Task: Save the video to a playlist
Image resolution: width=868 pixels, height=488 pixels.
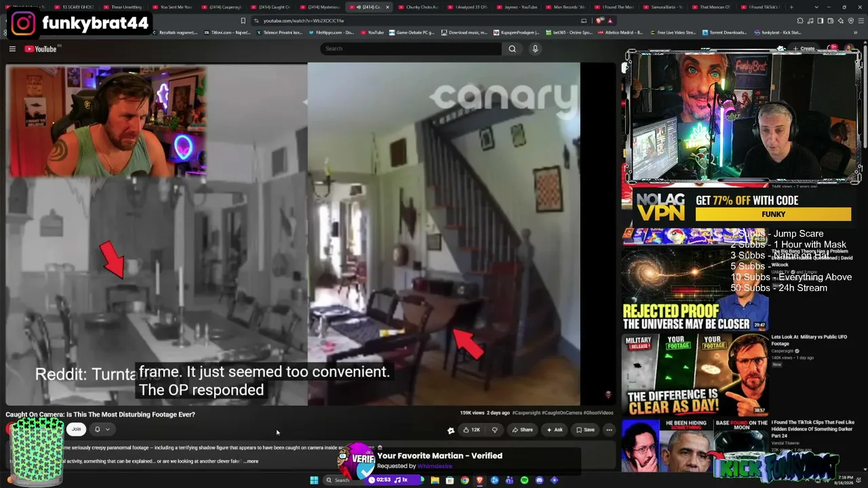Action: pyautogui.click(x=585, y=430)
